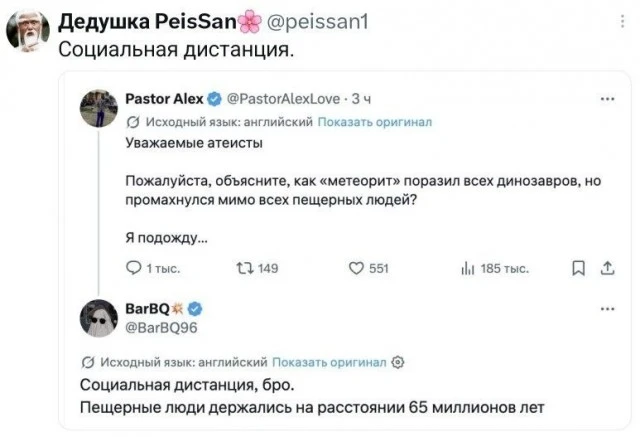Like the Pastor Alex tweet

coord(368,268)
